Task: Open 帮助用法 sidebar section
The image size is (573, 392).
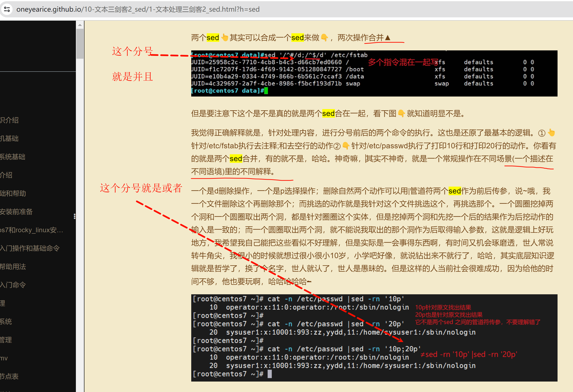Action: pos(13,266)
